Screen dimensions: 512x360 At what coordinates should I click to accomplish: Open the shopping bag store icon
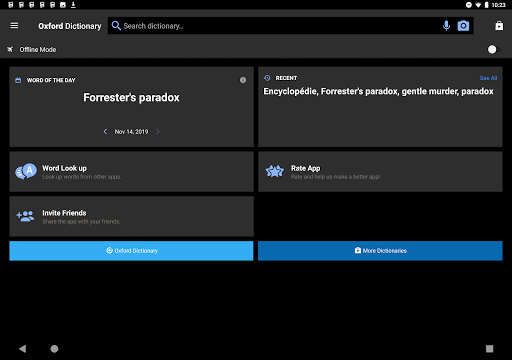point(499,26)
